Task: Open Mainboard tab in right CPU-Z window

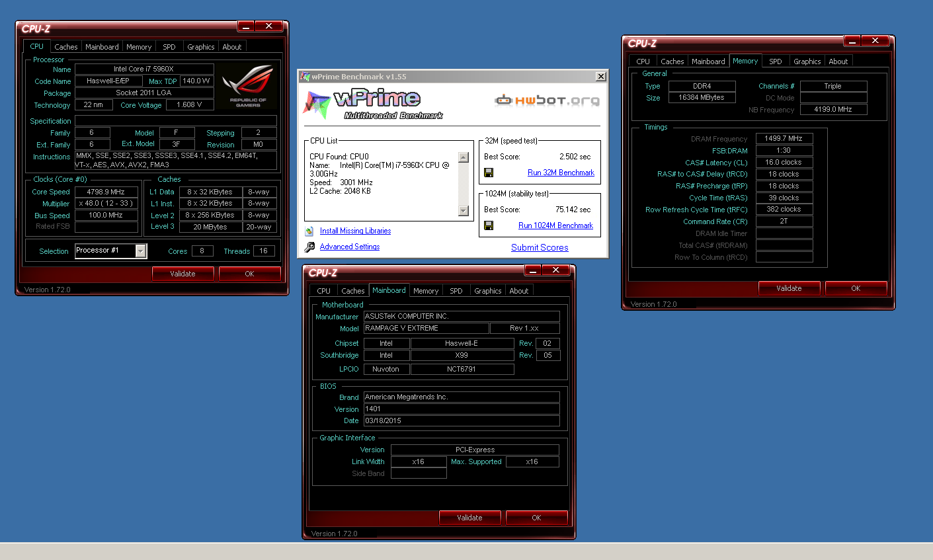Action: [x=708, y=61]
